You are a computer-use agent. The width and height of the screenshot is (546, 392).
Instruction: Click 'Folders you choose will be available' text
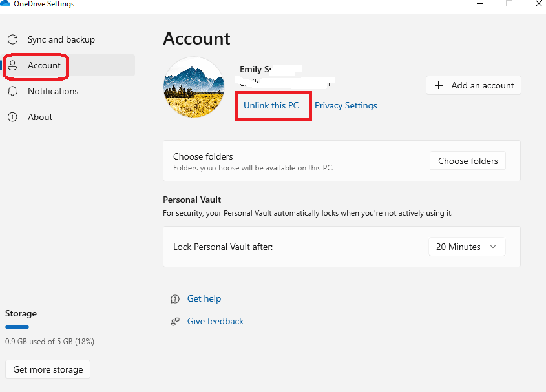[253, 168]
